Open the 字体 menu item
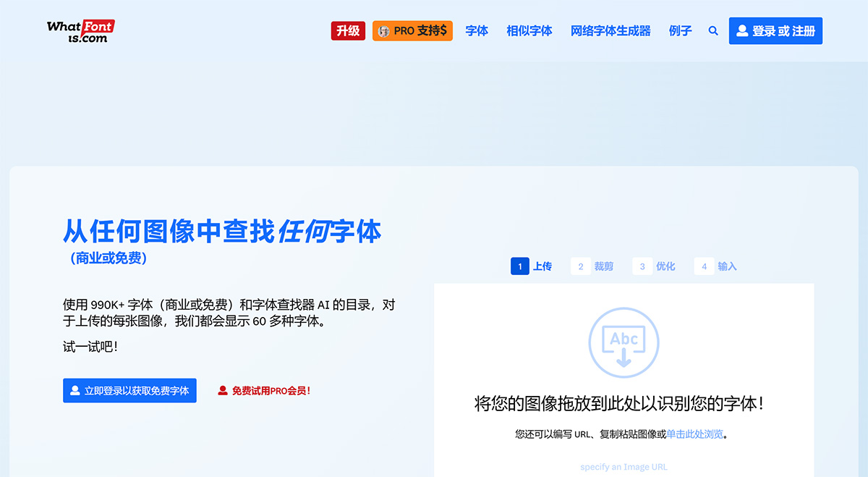The width and height of the screenshot is (868, 477). click(477, 30)
